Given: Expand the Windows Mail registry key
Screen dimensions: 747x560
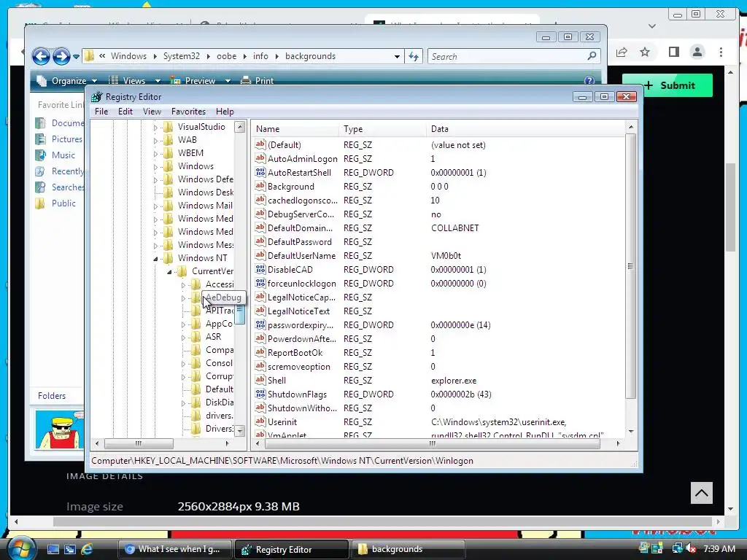Looking at the screenshot, I should pos(155,206).
